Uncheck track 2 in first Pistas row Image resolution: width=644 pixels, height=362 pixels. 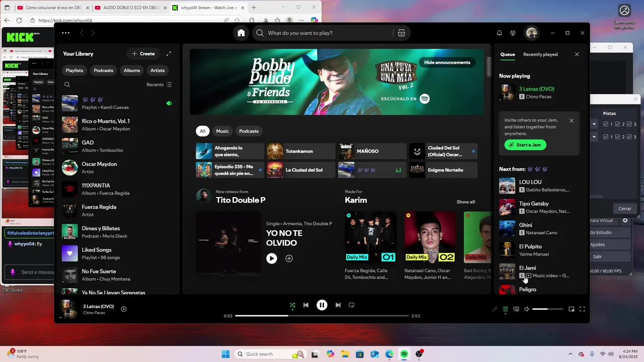[x=617, y=124]
